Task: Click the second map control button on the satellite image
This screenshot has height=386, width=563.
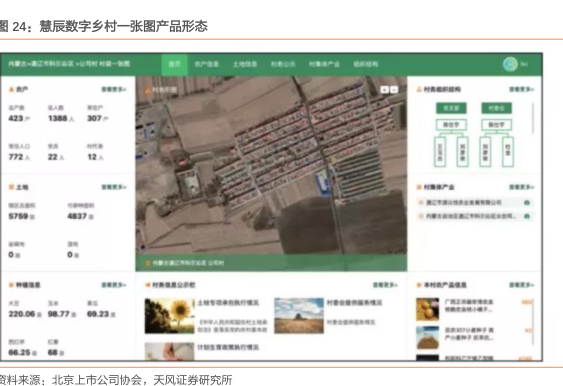Action: tap(394, 89)
